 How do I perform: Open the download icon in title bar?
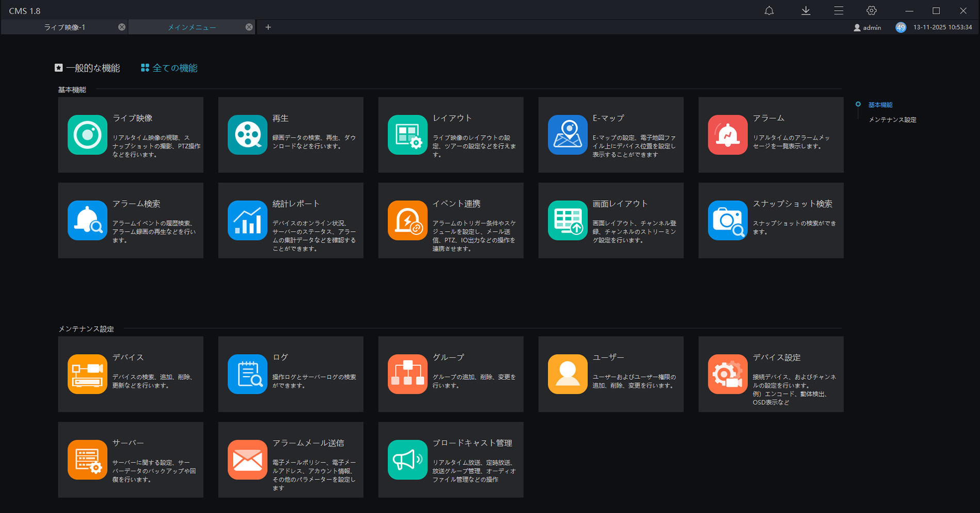(806, 11)
